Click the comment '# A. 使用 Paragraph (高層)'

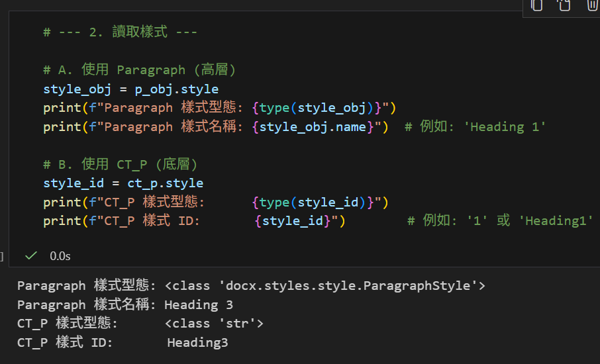pos(140,69)
